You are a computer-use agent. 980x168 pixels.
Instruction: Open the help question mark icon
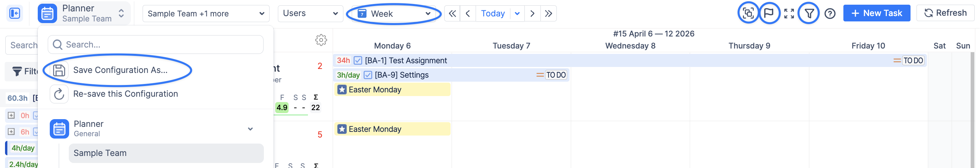(829, 14)
